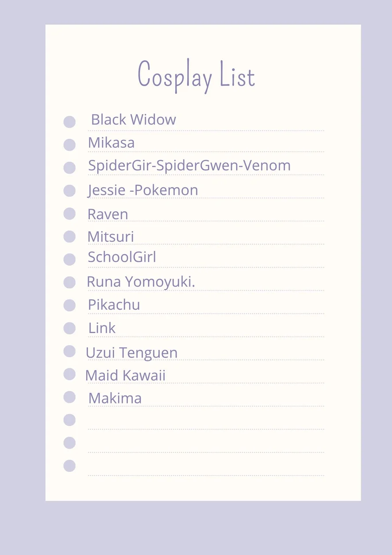Viewport: 392px width, 555px height.
Task: Tick the circle beside Uzui Tenguen
Action: (x=69, y=351)
